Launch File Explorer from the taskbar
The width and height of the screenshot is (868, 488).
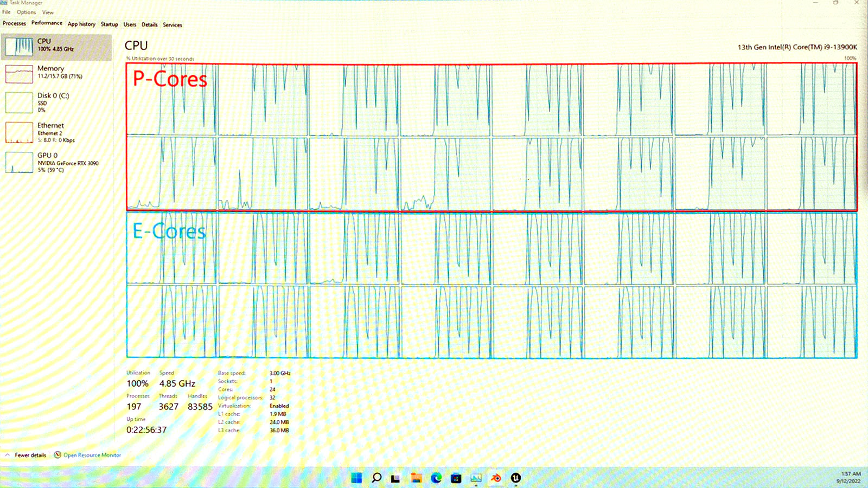[x=416, y=478]
